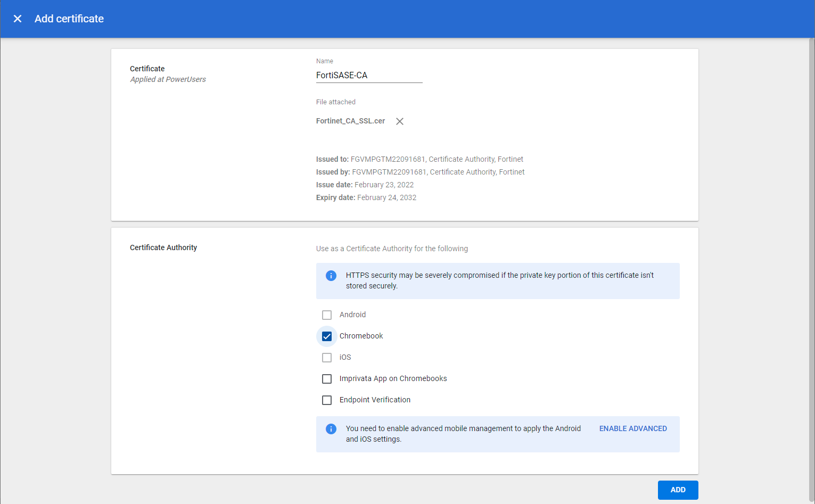Click info icon next to advanced mobile management notice
Image resolution: width=815 pixels, height=504 pixels.
(331, 429)
